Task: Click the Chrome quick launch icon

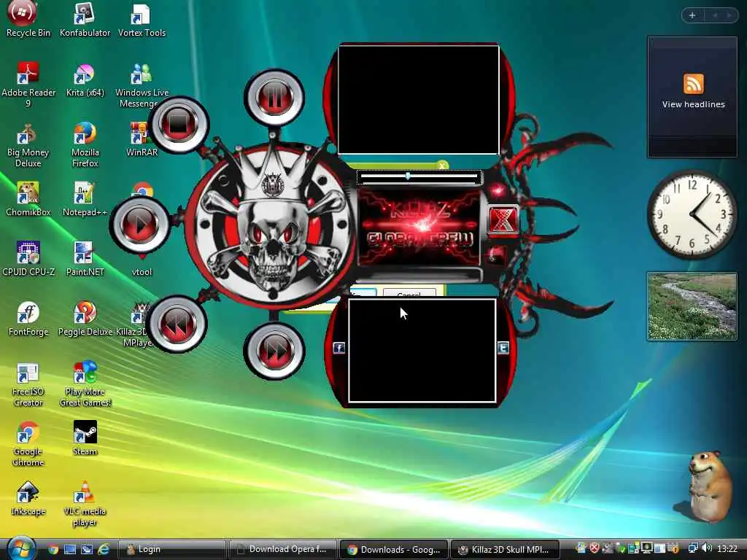Action: [x=53, y=550]
